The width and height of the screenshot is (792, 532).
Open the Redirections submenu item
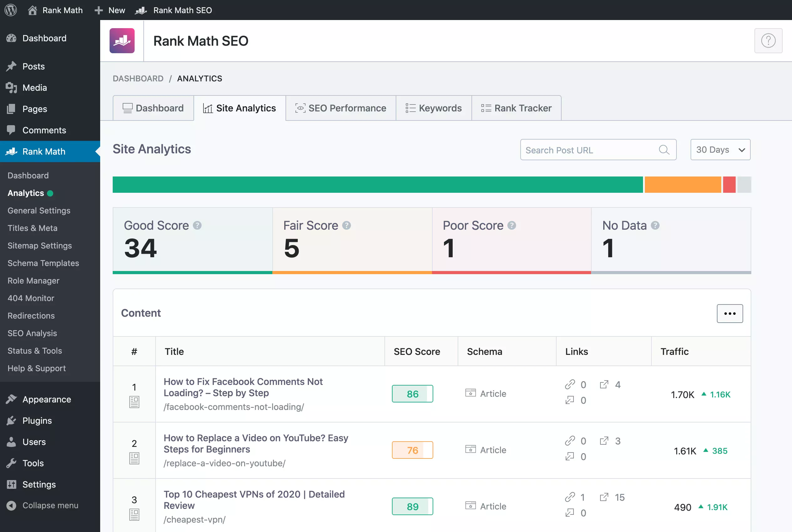[31, 315]
